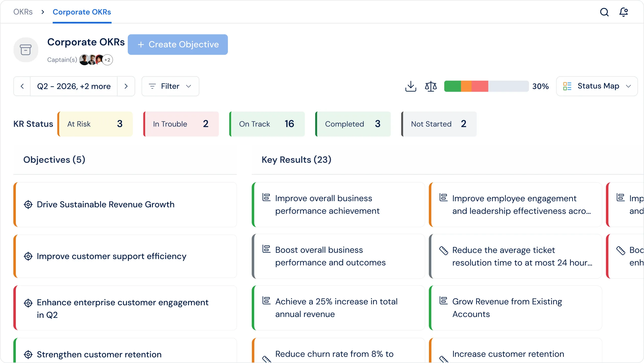Open Improve employee engagement and leadership key result

point(515,205)
